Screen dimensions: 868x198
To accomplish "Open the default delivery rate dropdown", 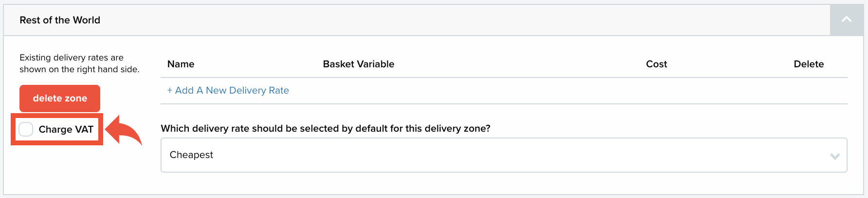I will [504, 155].
